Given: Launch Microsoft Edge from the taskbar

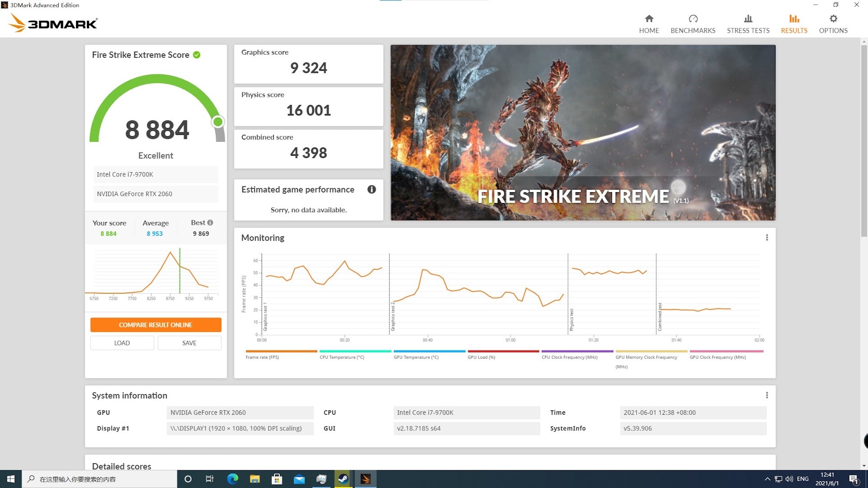Looking at the screenshot, I should coord(233,479).
